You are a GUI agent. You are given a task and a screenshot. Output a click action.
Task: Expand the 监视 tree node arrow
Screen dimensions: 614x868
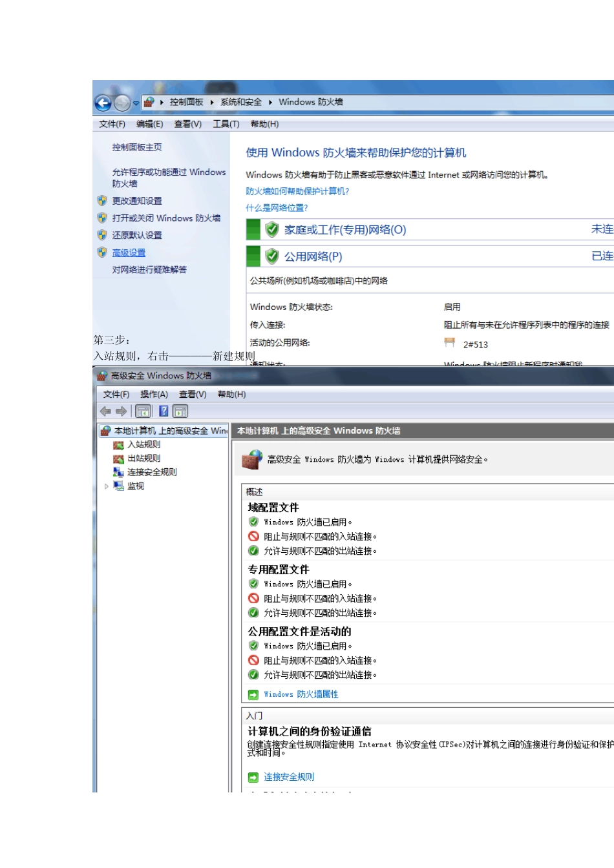pyautogui.click(x=107, y=486)
